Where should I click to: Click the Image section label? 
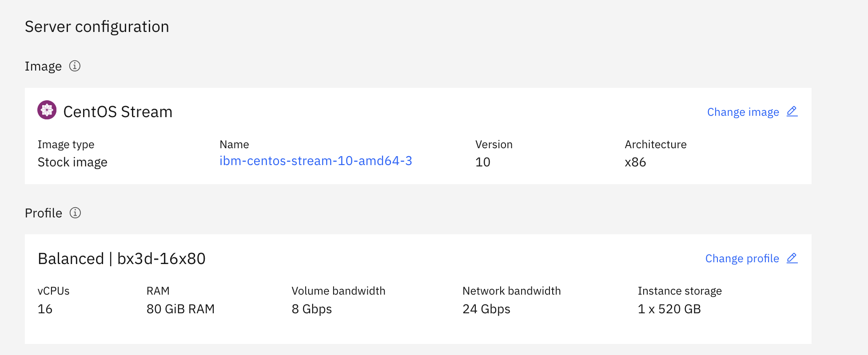(x=43, y=67)
